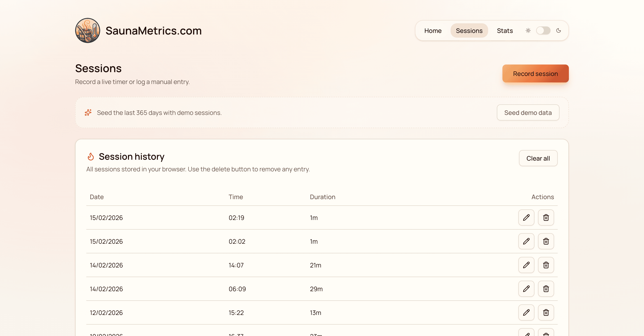Switch to the Stats page

click(505, 30)
